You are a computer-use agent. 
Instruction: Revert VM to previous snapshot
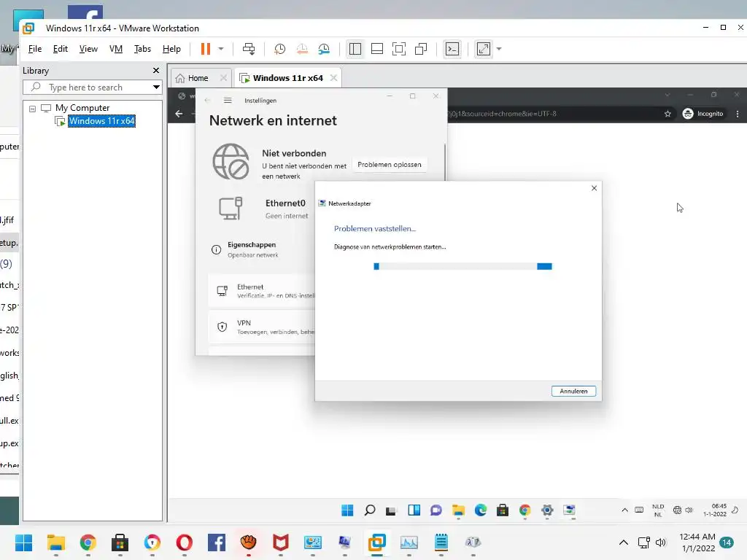(x=302, y=49)
